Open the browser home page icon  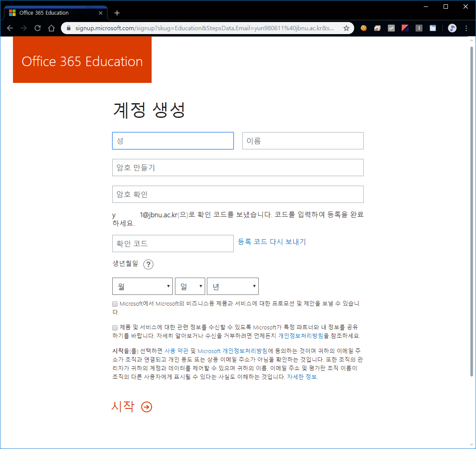pyautogui.click(x=51, y=28)
